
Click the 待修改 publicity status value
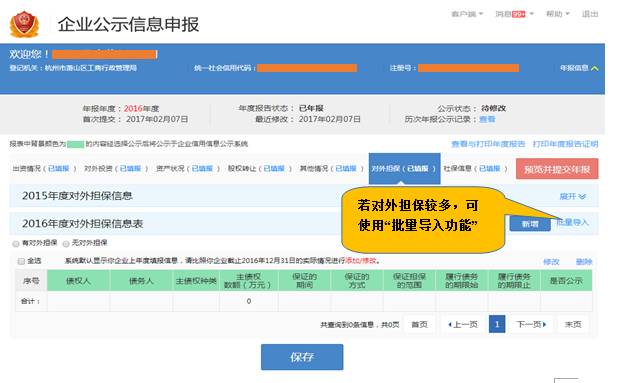click(x=493, y=108)
